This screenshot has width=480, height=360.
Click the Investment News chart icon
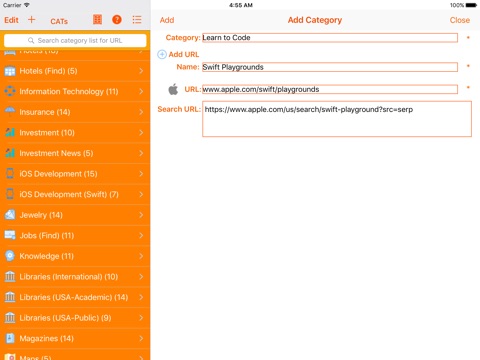(x=10, y=153)
